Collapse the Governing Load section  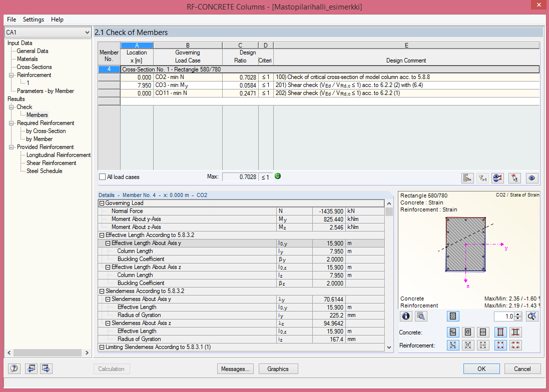pyautogui.click(x=102, y=203)
